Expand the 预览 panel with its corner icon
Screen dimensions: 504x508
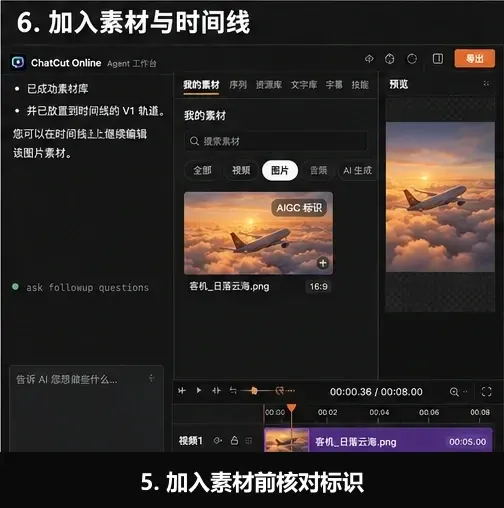tap(486, 84)
